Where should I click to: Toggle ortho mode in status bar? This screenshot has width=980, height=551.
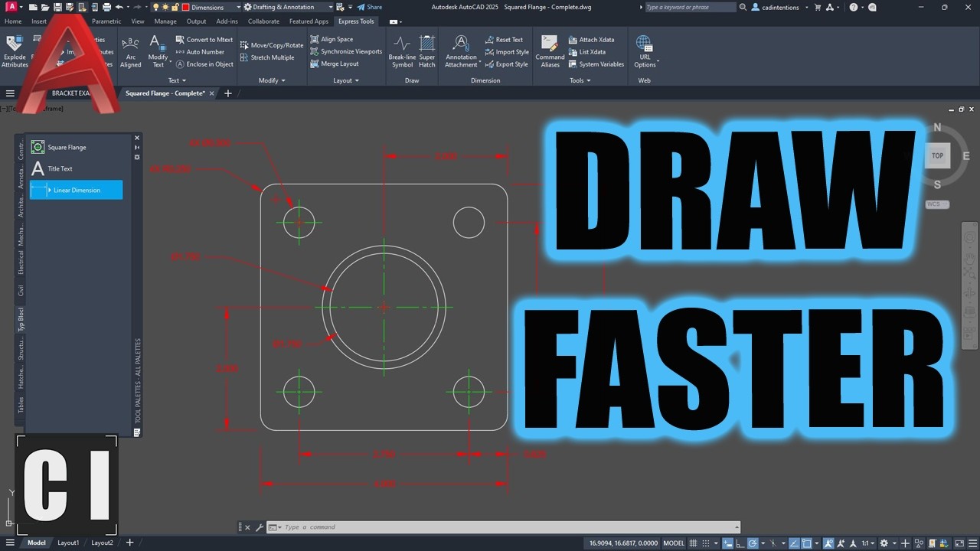[x=741, y=543]
